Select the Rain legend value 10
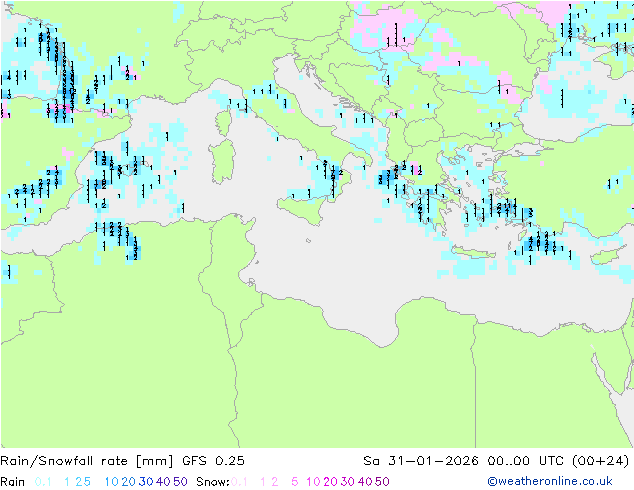Viewport: 634px width, 490px height. pyautogui.click(x=111, y=482)
